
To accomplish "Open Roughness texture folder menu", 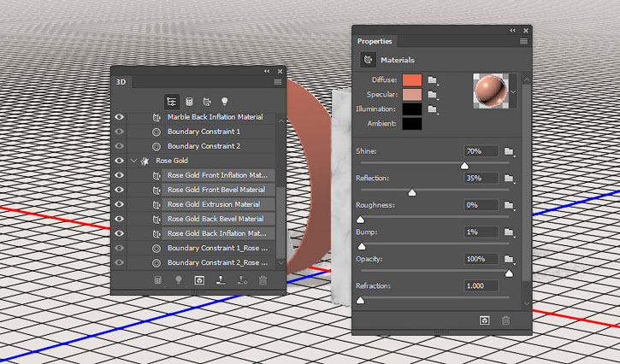I will [510, 206].
